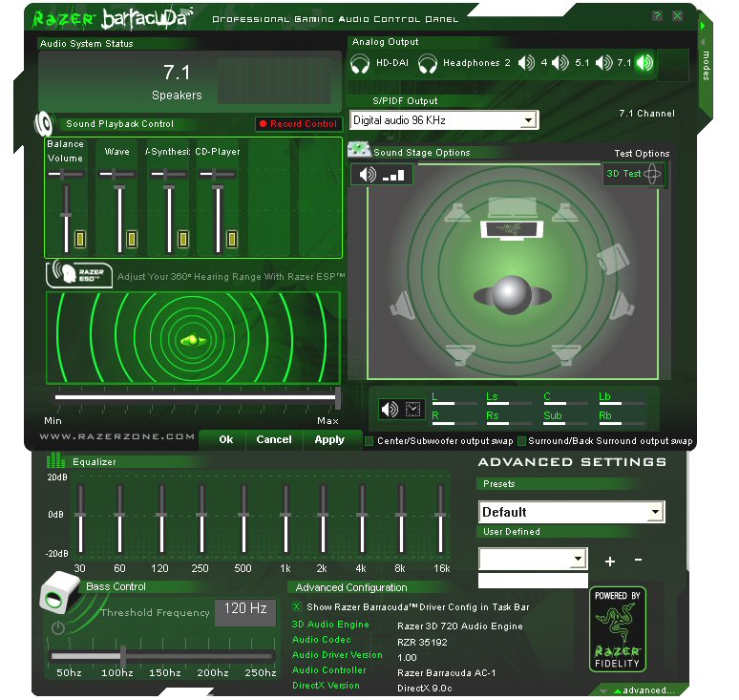The height and width of the screenshot is (700, 739).
Task: Mute the master Volume channel
Action: 80,239
